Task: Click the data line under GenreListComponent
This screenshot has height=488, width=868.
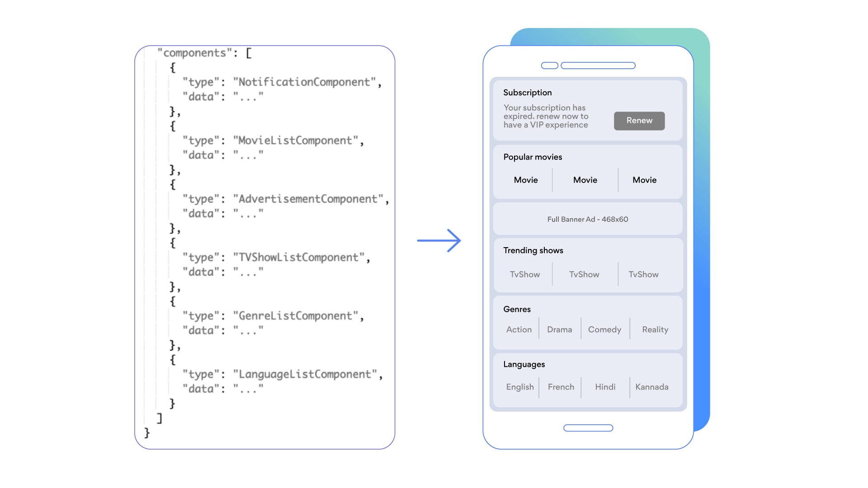Action: coord(223,330)
